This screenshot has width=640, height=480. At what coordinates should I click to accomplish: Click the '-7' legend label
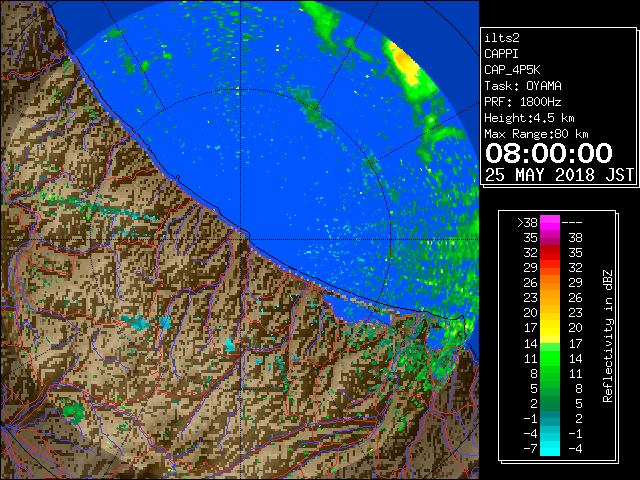(530, 448)
